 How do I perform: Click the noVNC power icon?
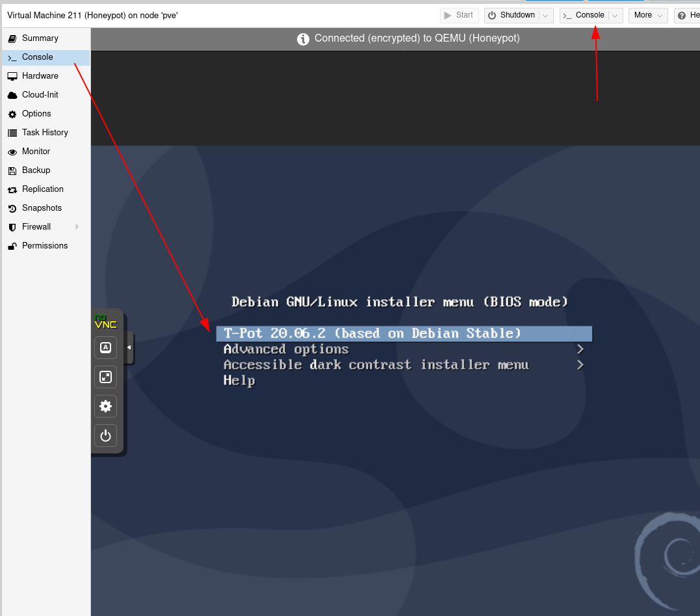click(106, 436)
